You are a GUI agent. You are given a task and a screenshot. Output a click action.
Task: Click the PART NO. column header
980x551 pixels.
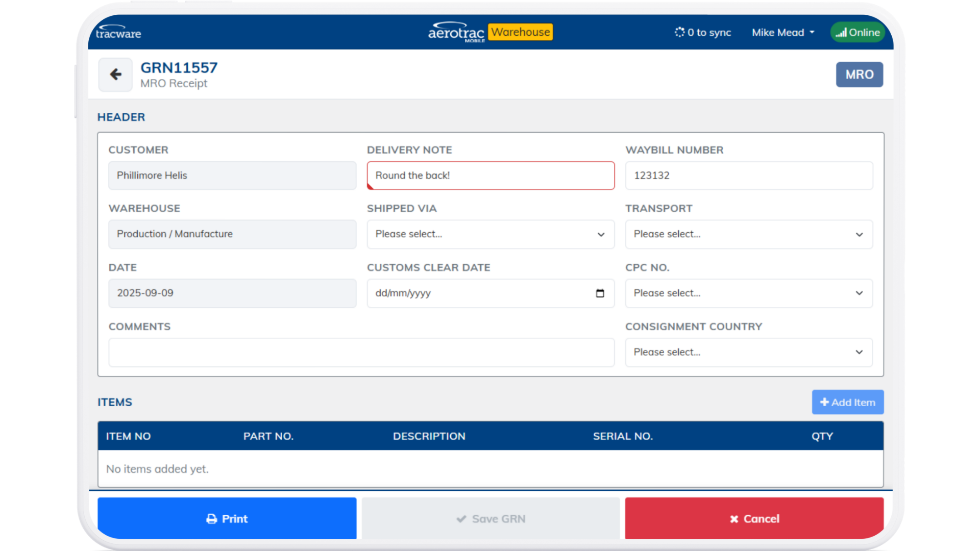click(x=268, y=436)
